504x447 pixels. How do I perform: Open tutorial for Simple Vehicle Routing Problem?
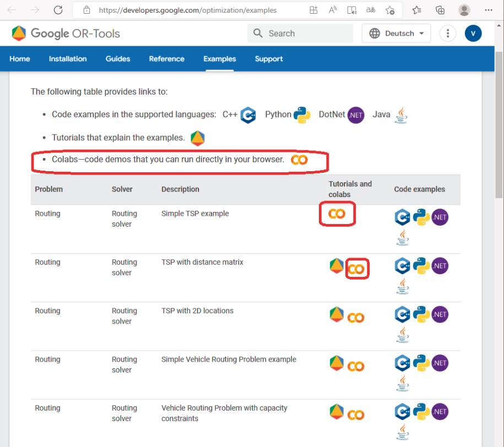click(337, 363)
